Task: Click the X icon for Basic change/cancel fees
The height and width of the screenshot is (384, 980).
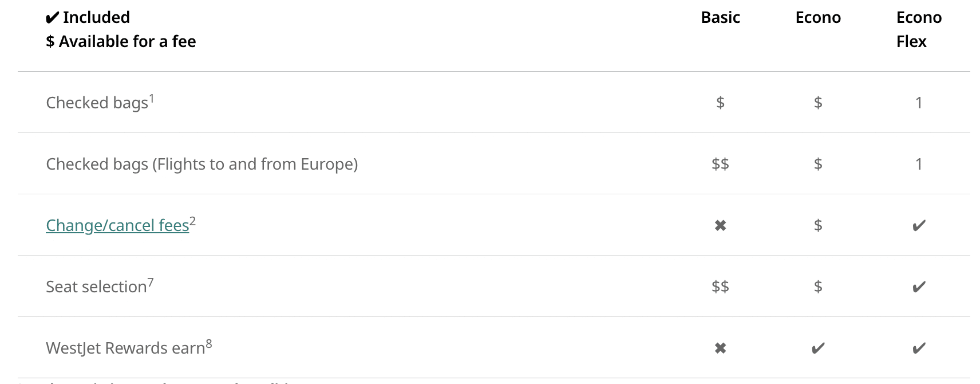Action: pos(720,226)
